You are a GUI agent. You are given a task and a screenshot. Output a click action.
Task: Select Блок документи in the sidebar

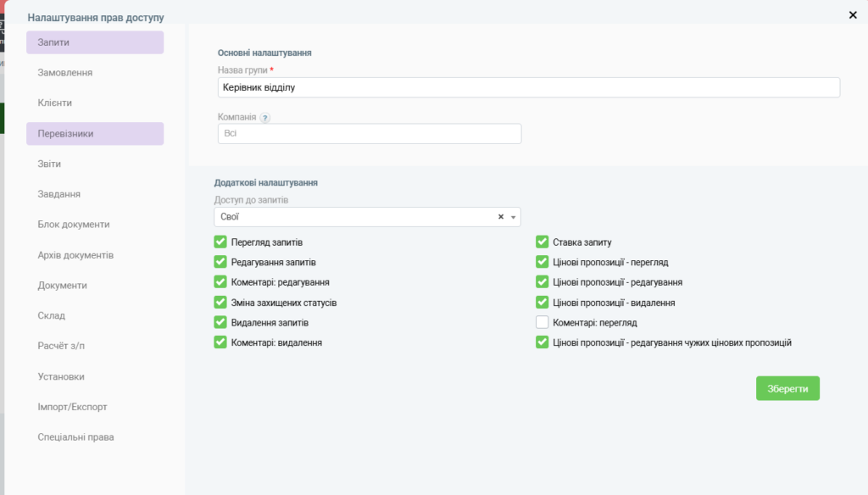95,225
